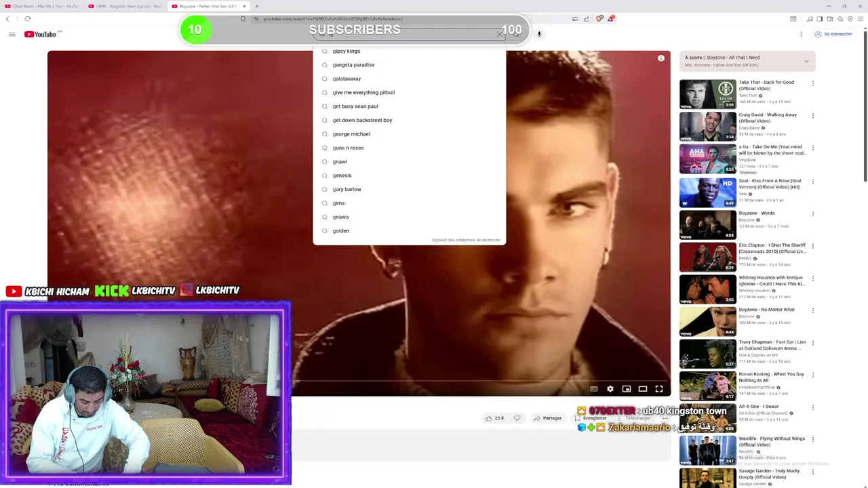
Task: Start voice search with the microphone icon
Action: point(539,34)
